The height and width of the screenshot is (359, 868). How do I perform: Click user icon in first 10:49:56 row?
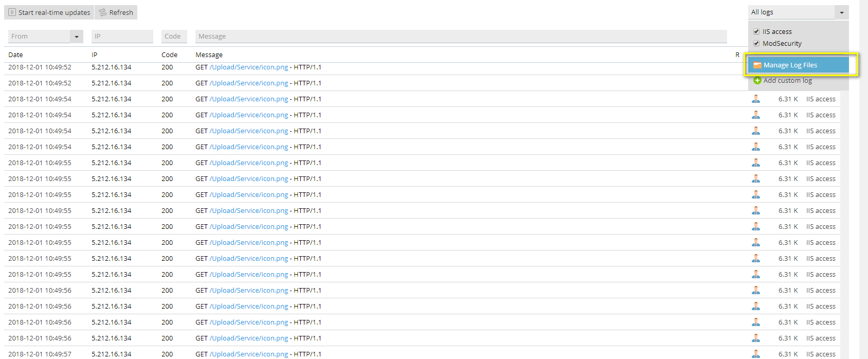pyautogui.click(x=756, y=290)
